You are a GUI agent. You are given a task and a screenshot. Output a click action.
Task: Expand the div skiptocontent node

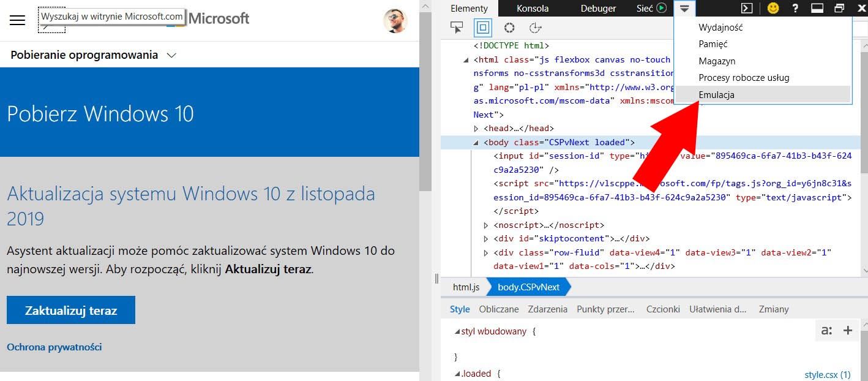tap(487, 239)
